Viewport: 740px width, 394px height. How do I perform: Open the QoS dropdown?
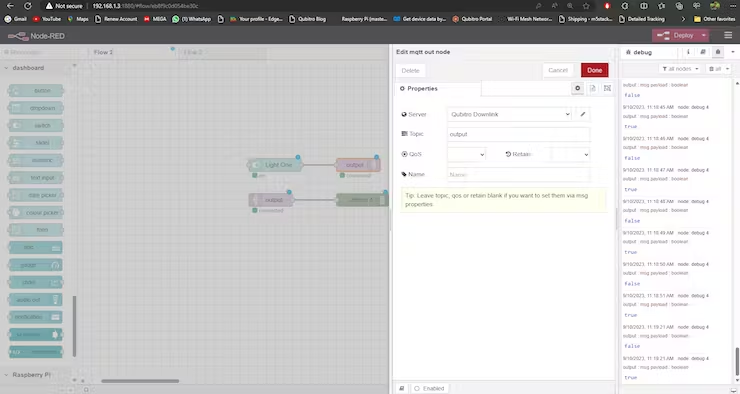(466, 154)
